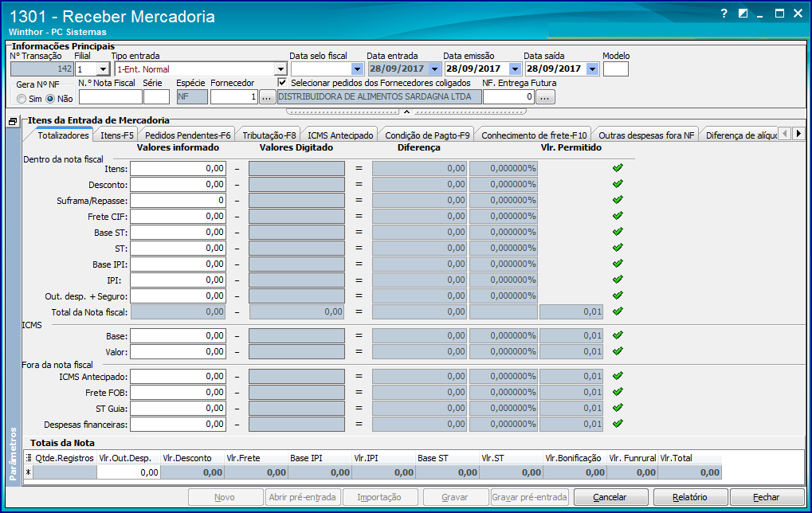The width and height of the screenshot is (812, 513).
Task: Select the Não radio for Gera Nº NF
Action: pyautogui.click(x=50, y=99)
